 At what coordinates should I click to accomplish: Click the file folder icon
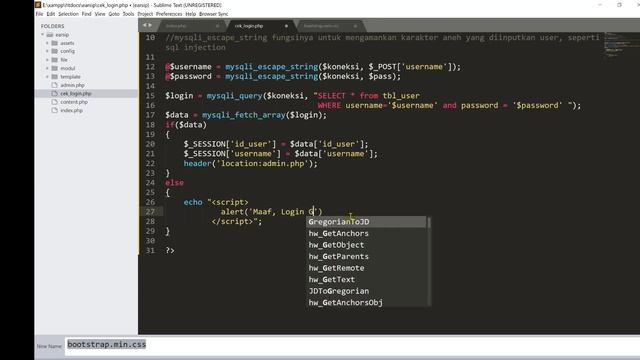click(x=55, y=60)
